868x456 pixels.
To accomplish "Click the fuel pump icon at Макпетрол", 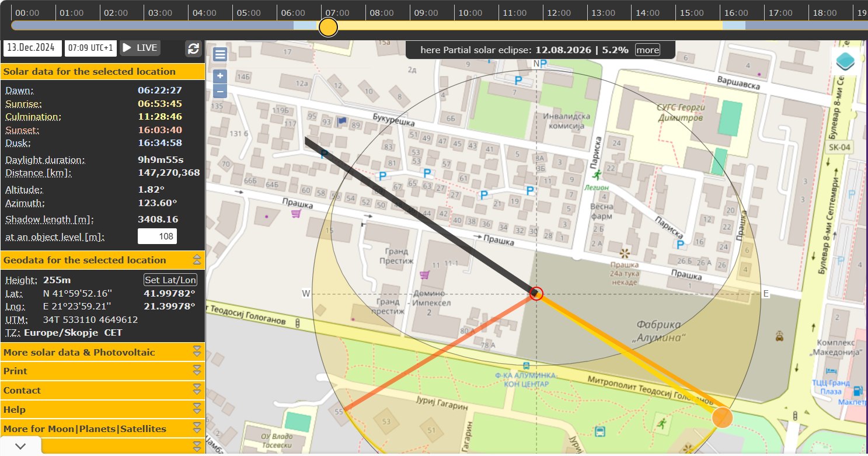I will coord(857,391).
